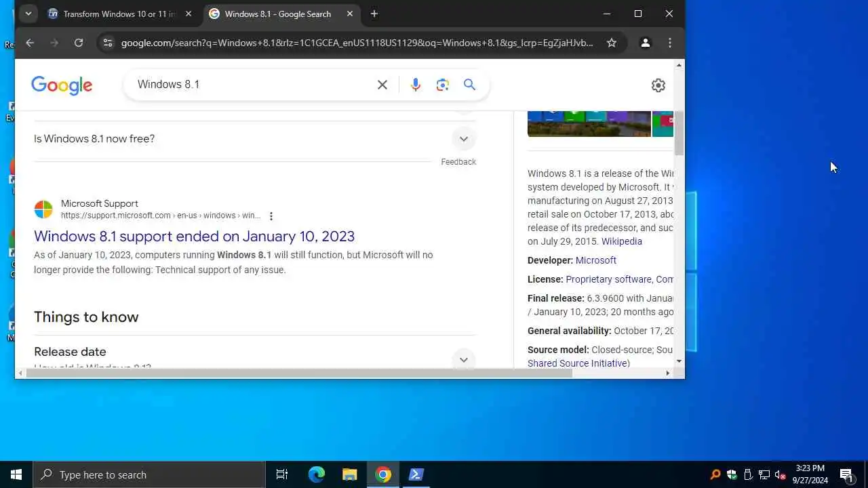Close the Transform Windows 10 tab

click(x=189, y=14)
